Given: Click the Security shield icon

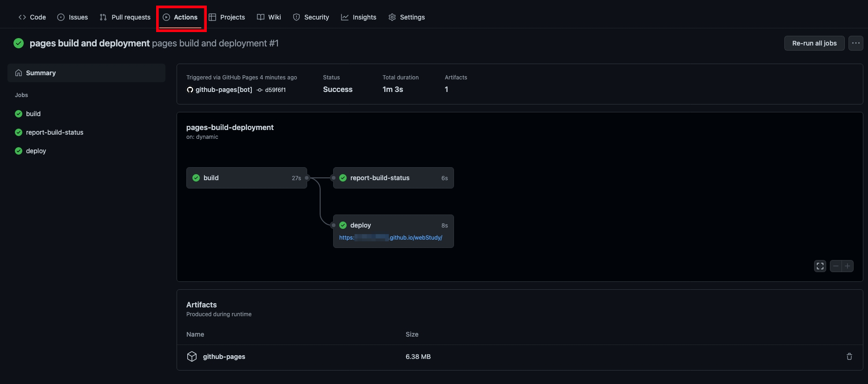Looking at the screenshot, I should (x=296, y=17).
